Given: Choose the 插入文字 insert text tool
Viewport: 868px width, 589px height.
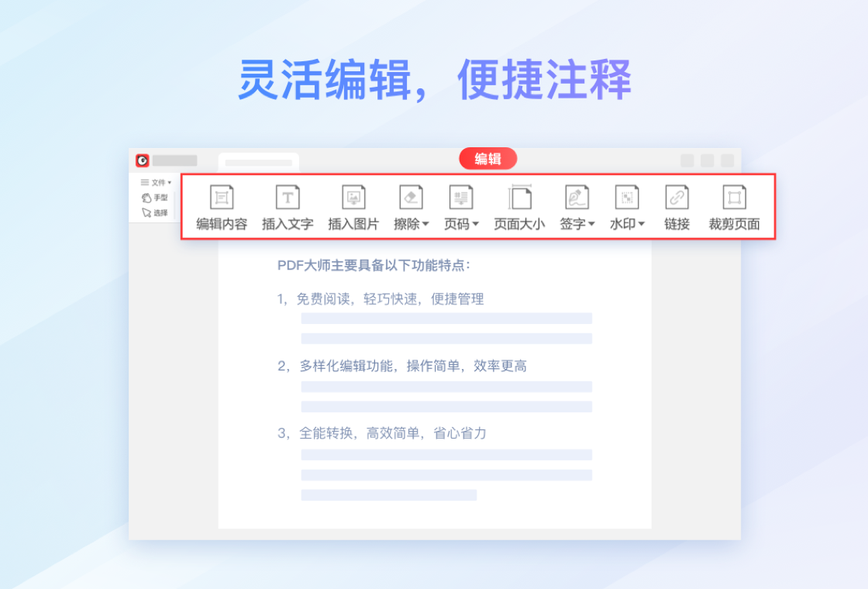Looking at the screenshot, I should click(x=288, y=208).
